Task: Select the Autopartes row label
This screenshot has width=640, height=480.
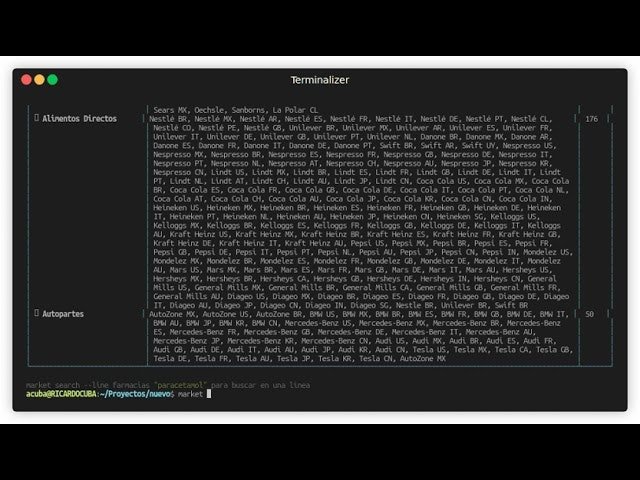Action: pos(63,314)
